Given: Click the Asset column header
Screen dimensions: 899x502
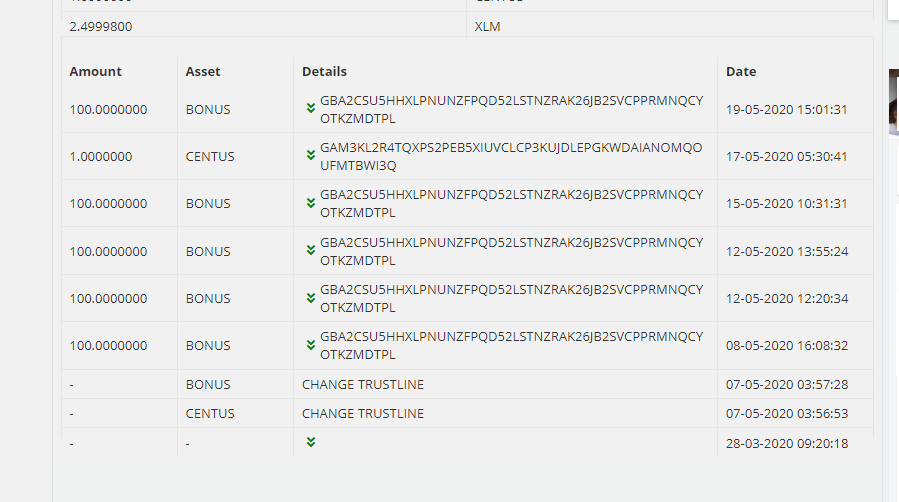Looking at the screenshot, I should tap(203, 71).
